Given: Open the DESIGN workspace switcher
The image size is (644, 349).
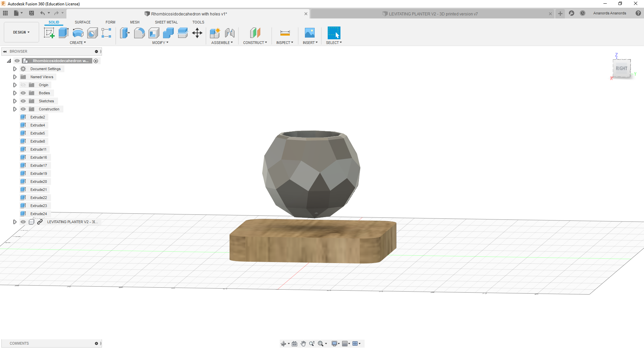Looking at the screenshot, I should (21, 32).
